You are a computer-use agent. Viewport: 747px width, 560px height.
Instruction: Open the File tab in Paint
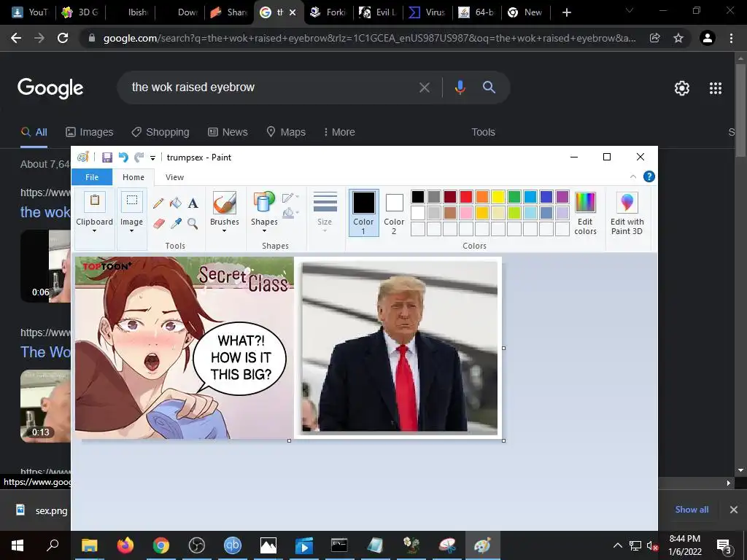coord(92,177)
